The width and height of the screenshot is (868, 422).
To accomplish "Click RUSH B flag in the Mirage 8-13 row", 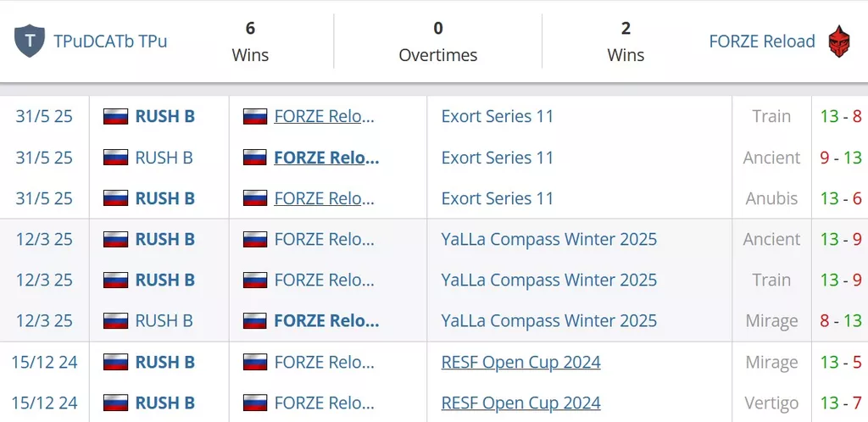I will pyautogui.click(x=115, y=321).
